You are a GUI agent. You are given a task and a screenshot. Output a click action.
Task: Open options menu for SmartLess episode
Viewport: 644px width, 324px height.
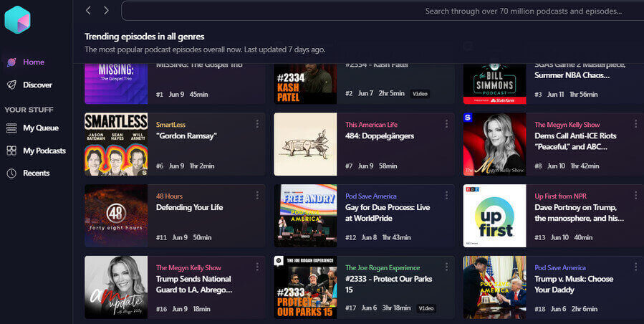click(257, 124)
